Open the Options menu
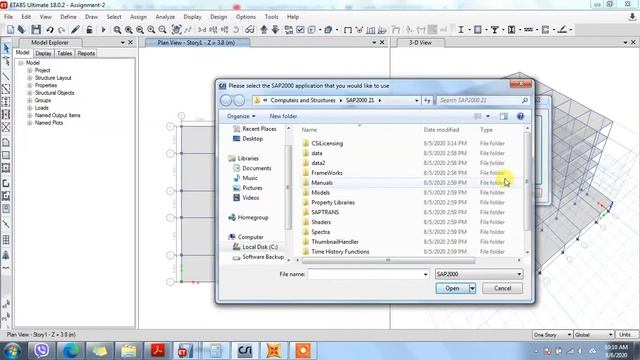The width and height of the screenshot is (640, 360). pyautogui.click(x=246, y=17)
